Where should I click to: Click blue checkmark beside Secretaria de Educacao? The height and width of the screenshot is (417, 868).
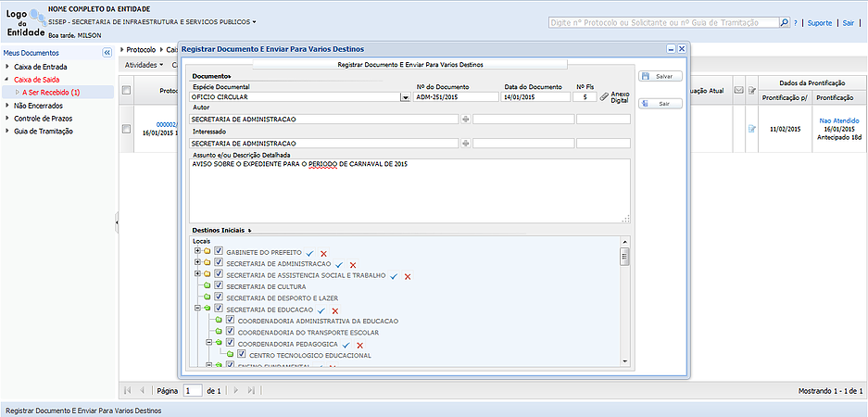[x=321, y=310]
